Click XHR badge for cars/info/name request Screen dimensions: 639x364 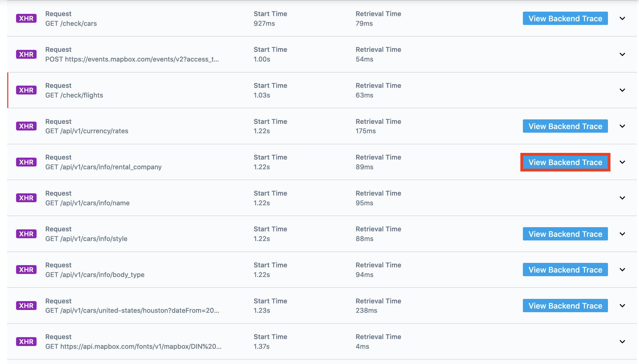26,198
